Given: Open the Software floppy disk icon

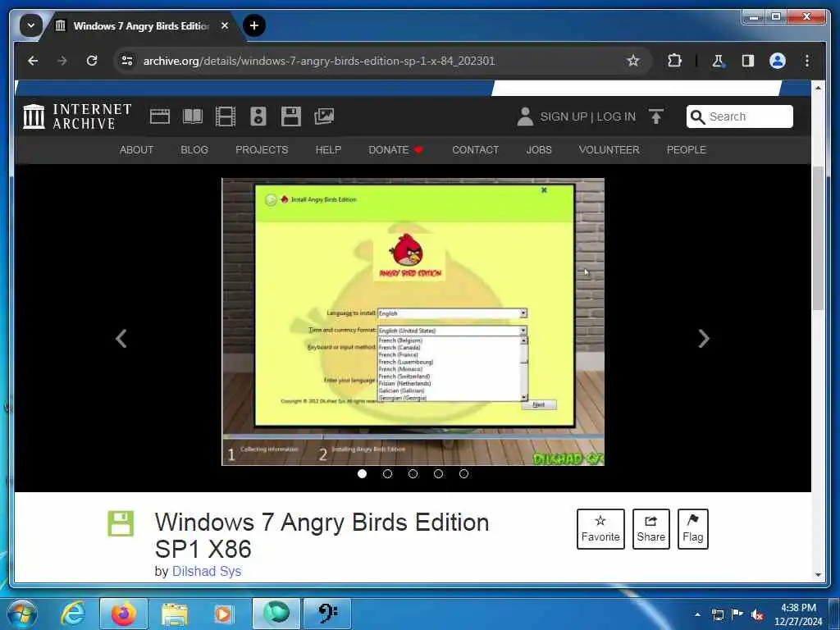Looking at the screenshot, I should tap(291, 116).
